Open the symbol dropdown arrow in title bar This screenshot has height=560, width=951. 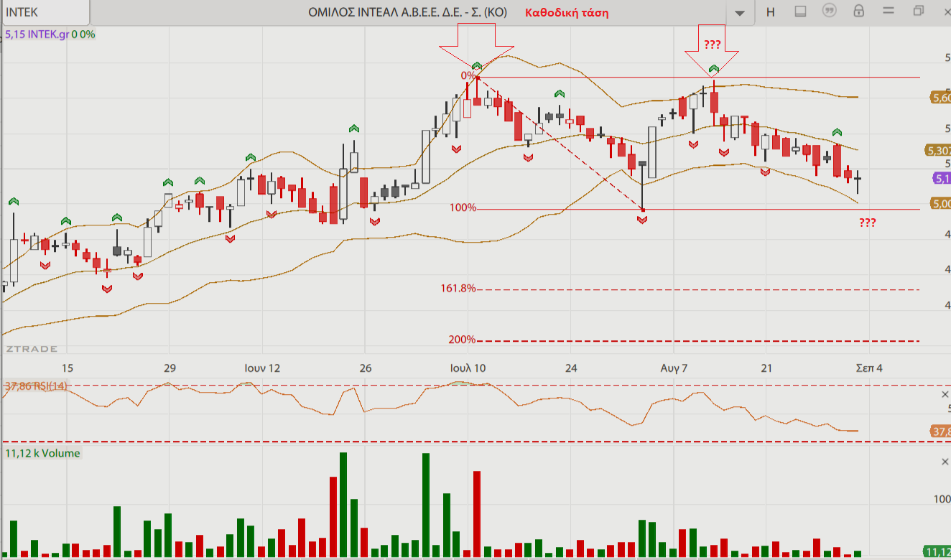pyautogui.click(x=741, y=13)
